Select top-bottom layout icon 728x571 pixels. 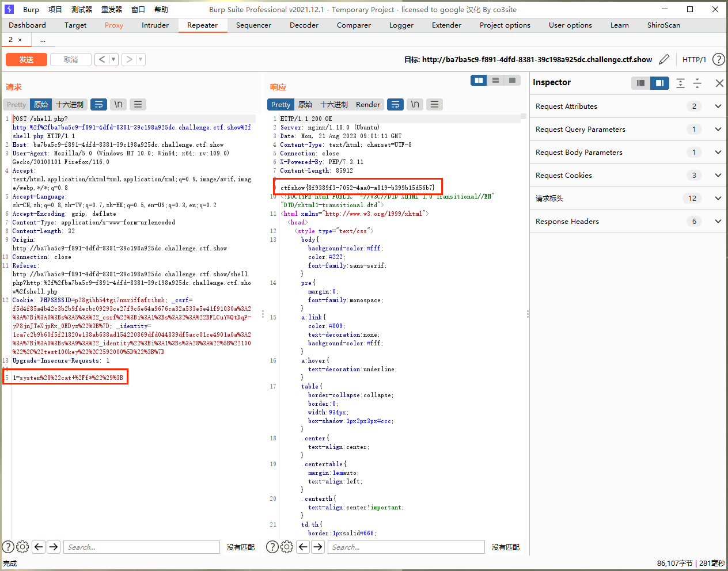click(x=495, y=81)
